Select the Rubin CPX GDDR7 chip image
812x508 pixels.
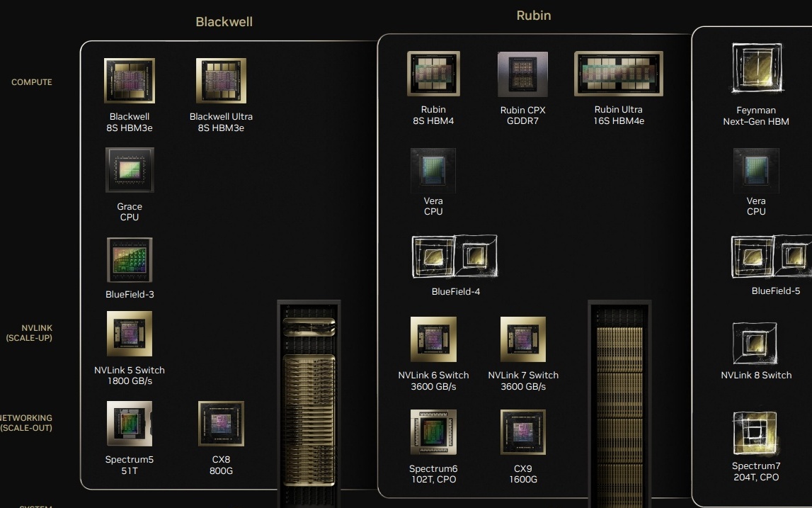[522, 74]
